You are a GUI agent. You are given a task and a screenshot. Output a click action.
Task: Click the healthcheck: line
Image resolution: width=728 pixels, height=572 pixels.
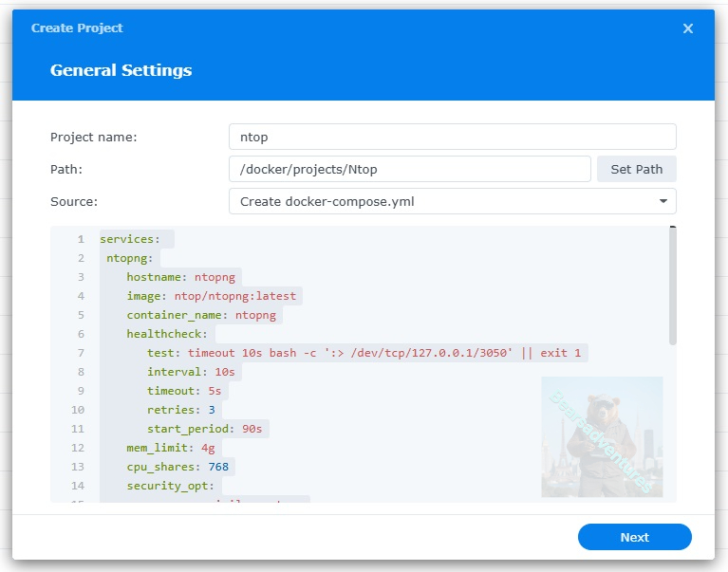point(167,334)
